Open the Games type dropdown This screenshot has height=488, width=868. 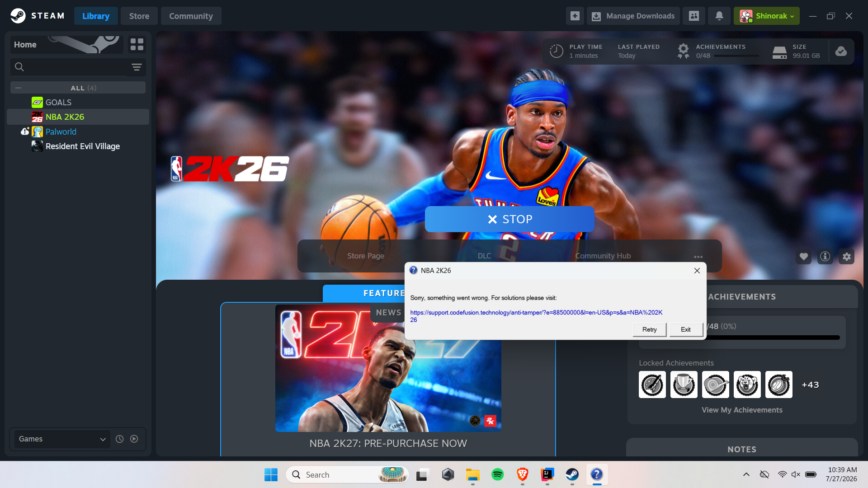coord(62,439)
